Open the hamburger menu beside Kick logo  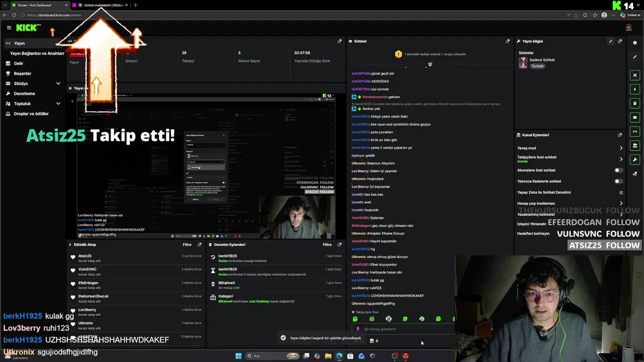(9, 28)
